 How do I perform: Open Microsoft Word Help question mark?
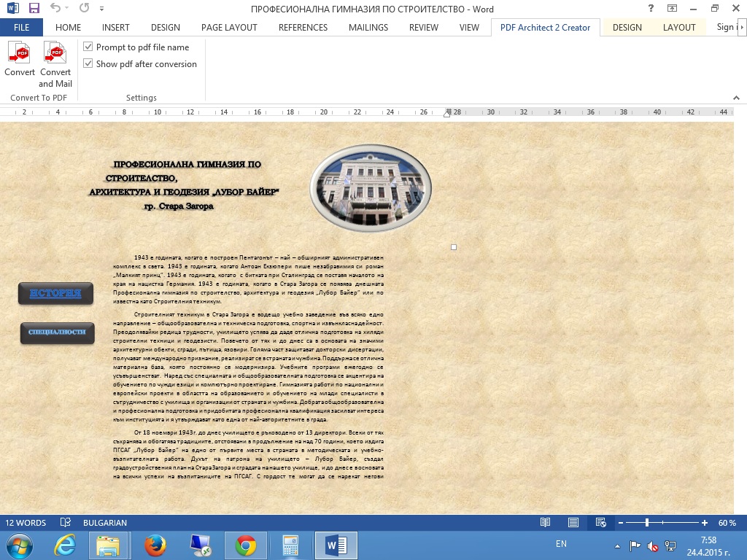[x=651, y=9]
